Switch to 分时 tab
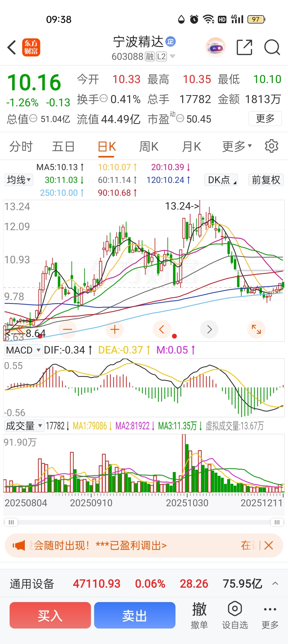The image size is (288, 644). [x=21, y=146]
